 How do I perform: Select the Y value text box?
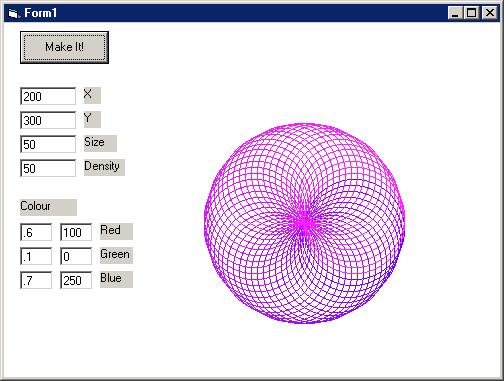[48, 120]
